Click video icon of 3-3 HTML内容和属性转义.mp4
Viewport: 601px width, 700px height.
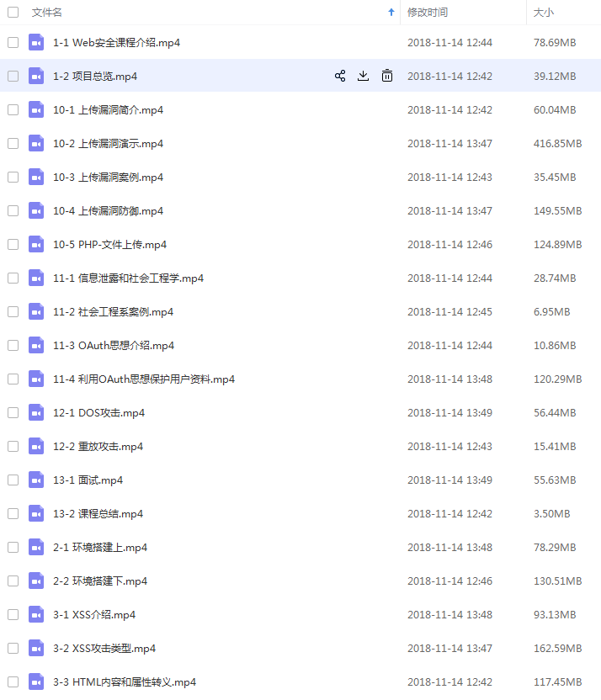click(x=36, y=682)
